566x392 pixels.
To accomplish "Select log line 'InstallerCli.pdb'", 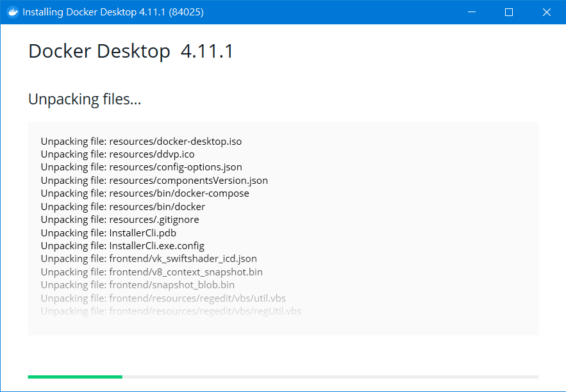I will click(x=108, y=233).
